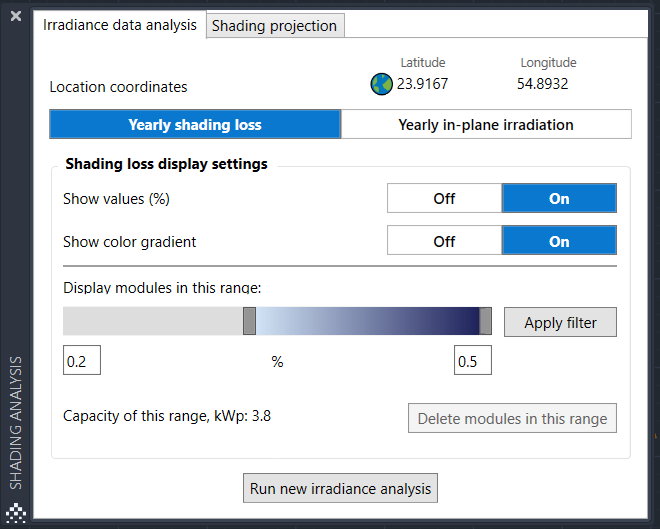
Task: Click the minimum range field showing 0.2
Action: 82,361
